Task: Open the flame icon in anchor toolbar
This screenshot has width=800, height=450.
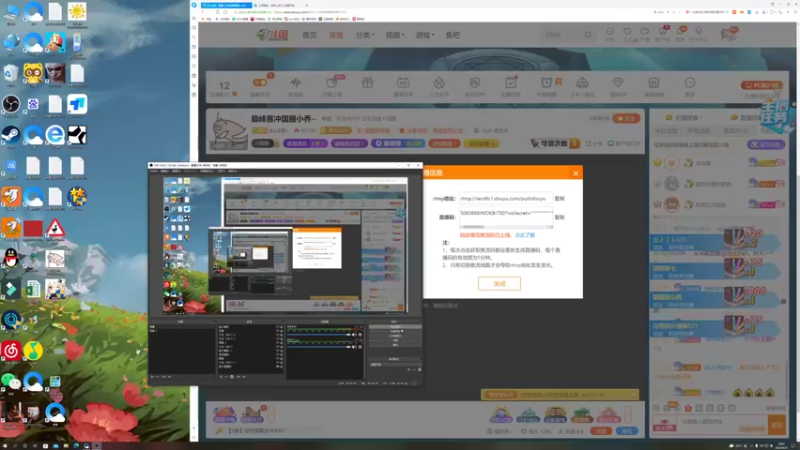Action: click(x=439, y=83)
